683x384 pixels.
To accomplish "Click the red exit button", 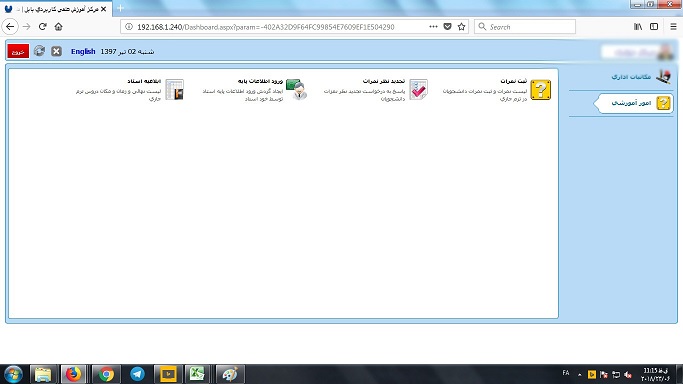I will pos(18,51).
